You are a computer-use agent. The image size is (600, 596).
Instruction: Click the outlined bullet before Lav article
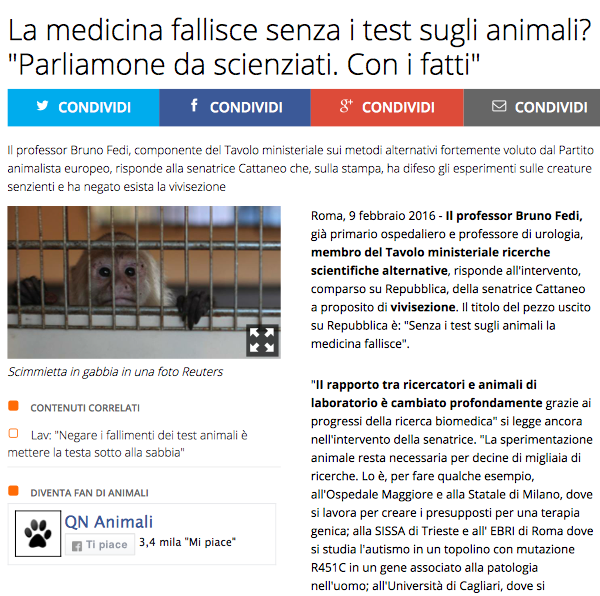(13, 433)
